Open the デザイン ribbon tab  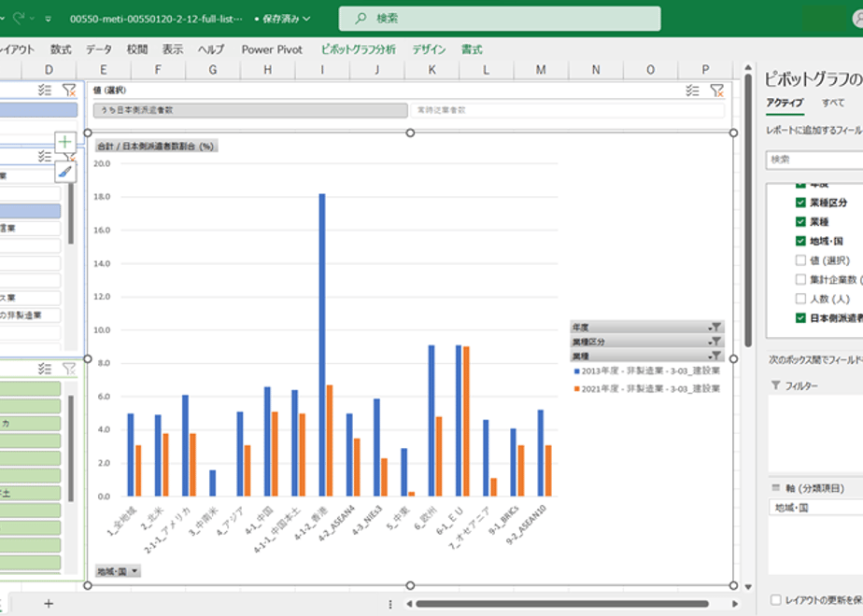pyautogui.click(x=430, y=49)
